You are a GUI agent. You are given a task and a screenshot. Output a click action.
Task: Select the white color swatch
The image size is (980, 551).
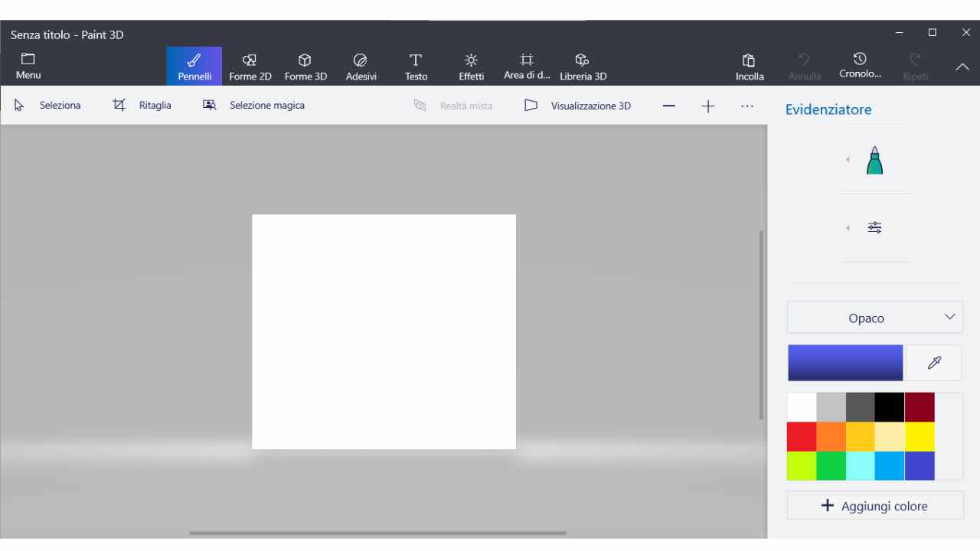click(802, 407)
